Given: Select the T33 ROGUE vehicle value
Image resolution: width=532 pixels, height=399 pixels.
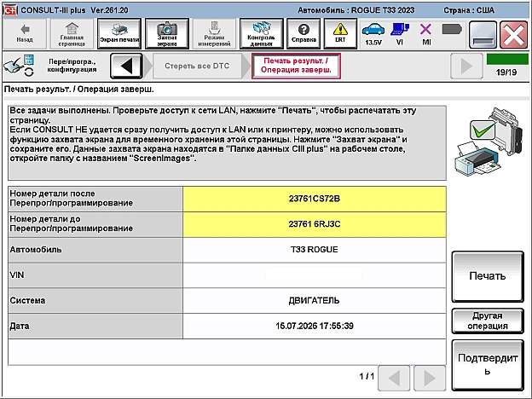Looking at the screenshot, I should pos(315,250).
